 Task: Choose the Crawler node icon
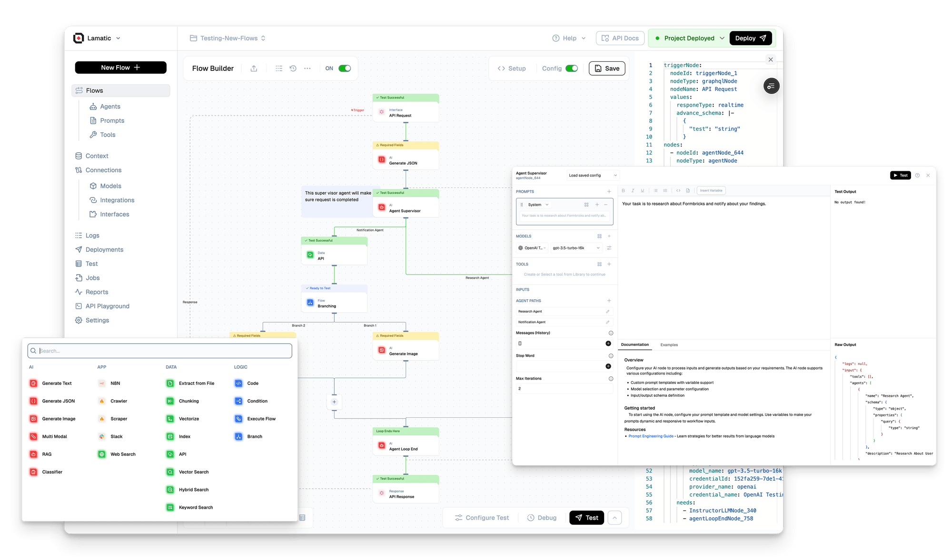[x=102, y=401]
